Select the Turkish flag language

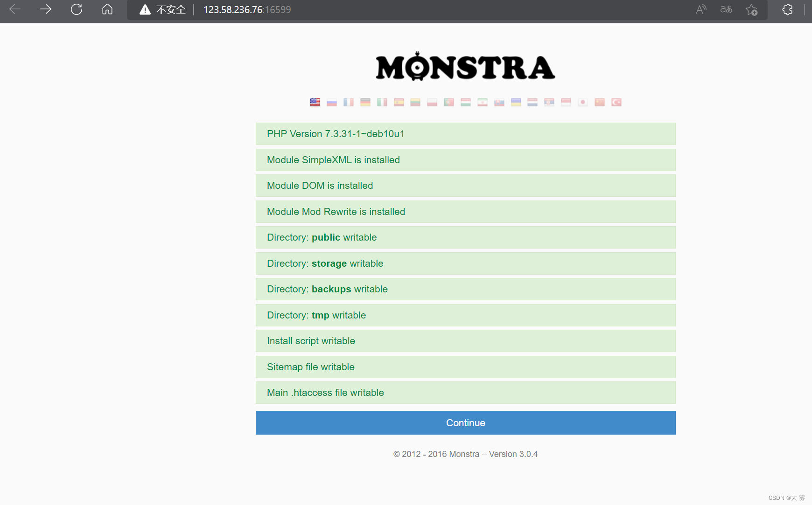tap(616, 102)
